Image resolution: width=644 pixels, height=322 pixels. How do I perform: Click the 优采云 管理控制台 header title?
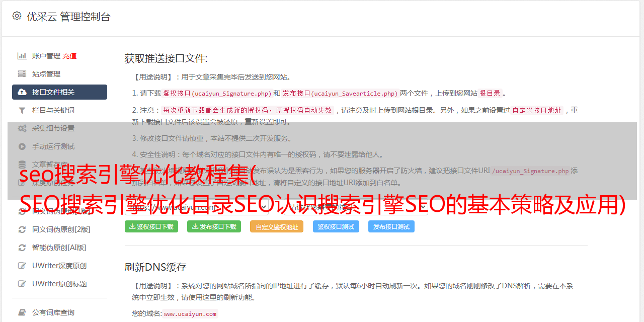pos(68,17)
